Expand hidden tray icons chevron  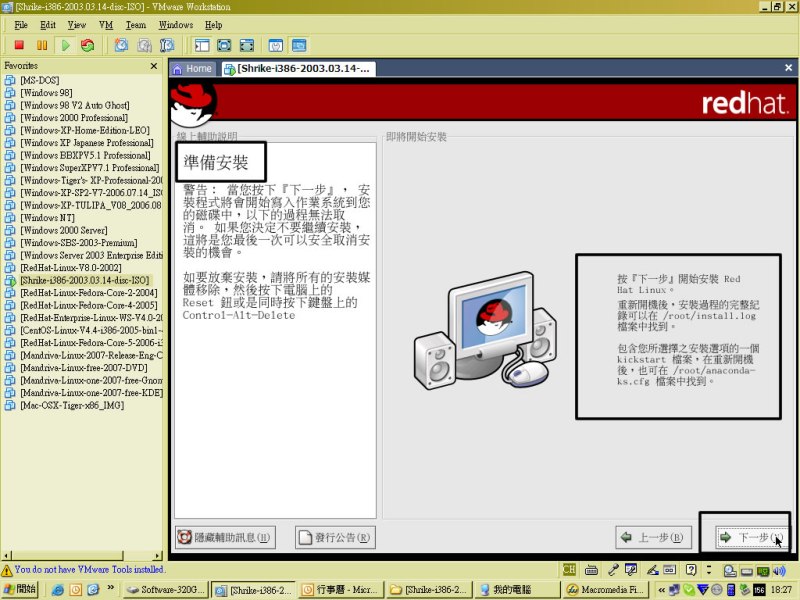[x=662, y=590]
